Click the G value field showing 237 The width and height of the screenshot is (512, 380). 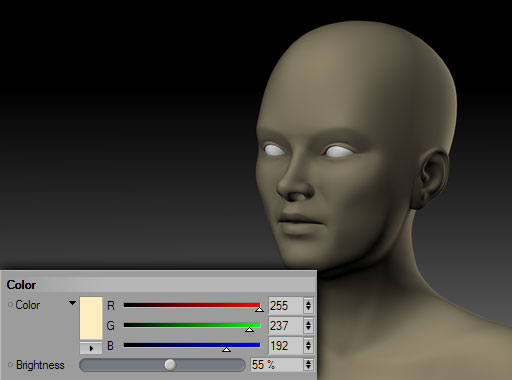(286, 326)
